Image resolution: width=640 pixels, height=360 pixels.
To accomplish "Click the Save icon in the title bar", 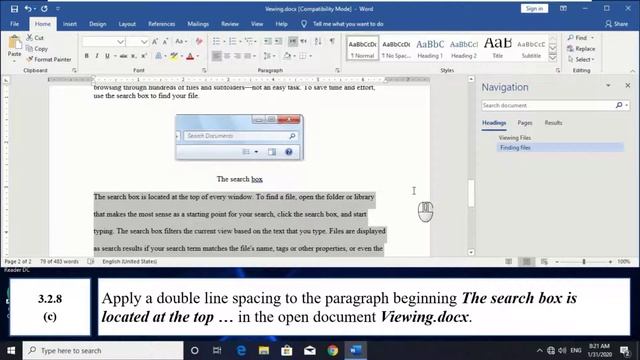I will pyautogui.click(x=14, y=9).
